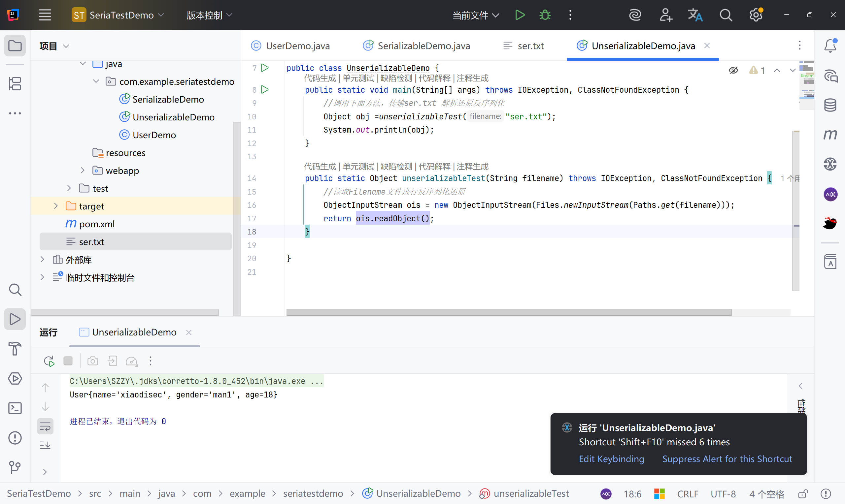The image size is (845, 504).
Task: Expand the target folder
Action: pos(56,206)
